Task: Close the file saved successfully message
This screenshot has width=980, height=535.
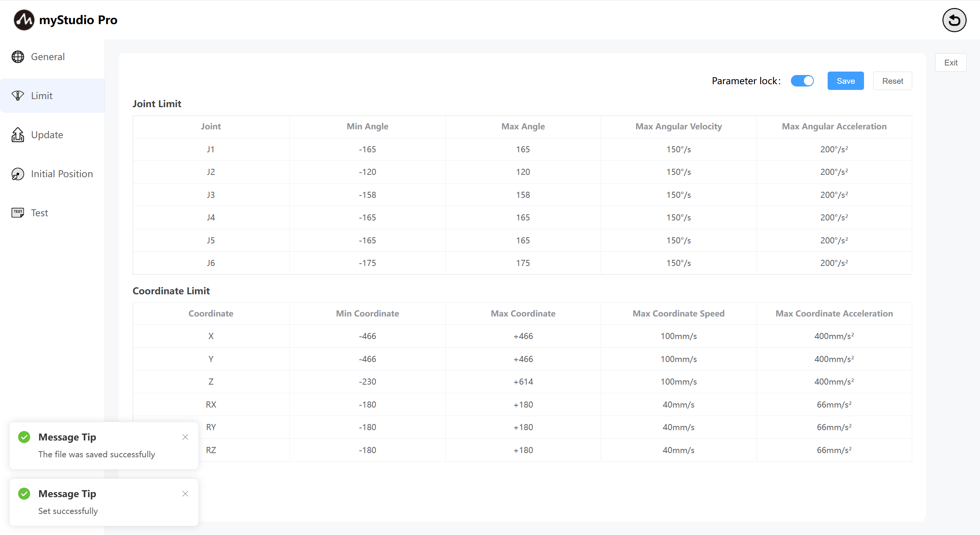Action: pos(185,437)
